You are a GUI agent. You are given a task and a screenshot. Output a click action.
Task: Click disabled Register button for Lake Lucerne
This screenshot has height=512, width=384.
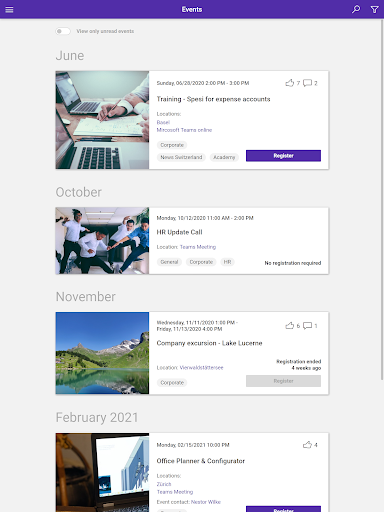(283, 381)
